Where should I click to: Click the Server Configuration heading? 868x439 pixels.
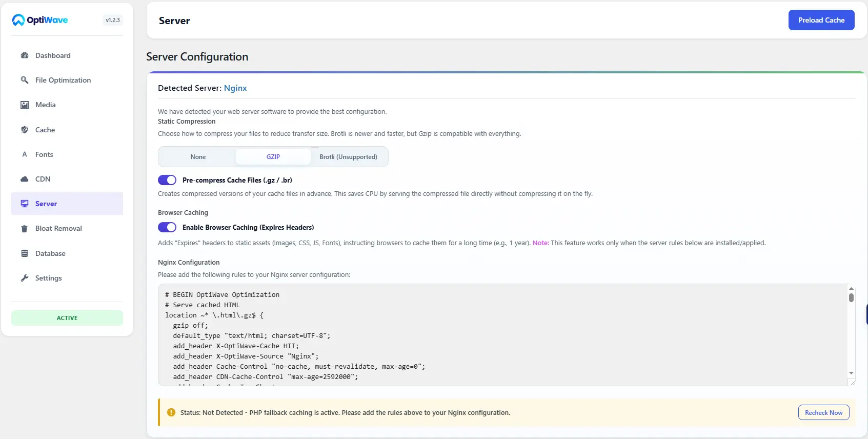pyautogui.click(x=197, y=57)
